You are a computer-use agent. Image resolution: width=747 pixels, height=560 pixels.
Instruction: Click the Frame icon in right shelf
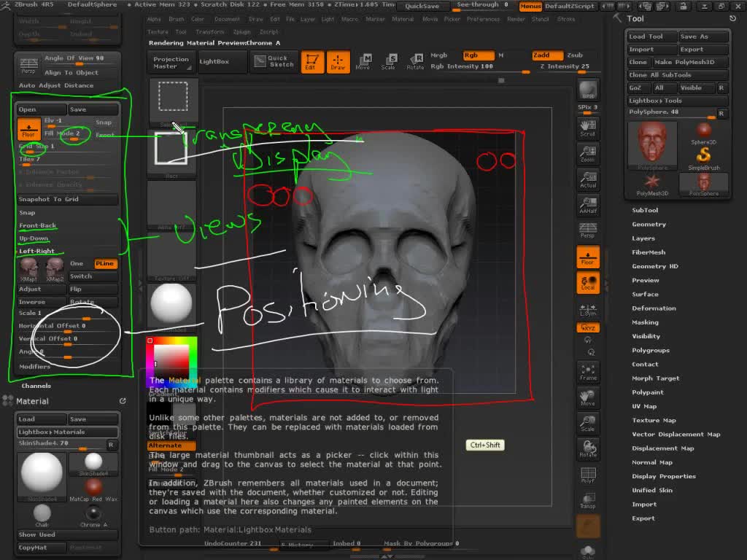(x=588, y=372)
